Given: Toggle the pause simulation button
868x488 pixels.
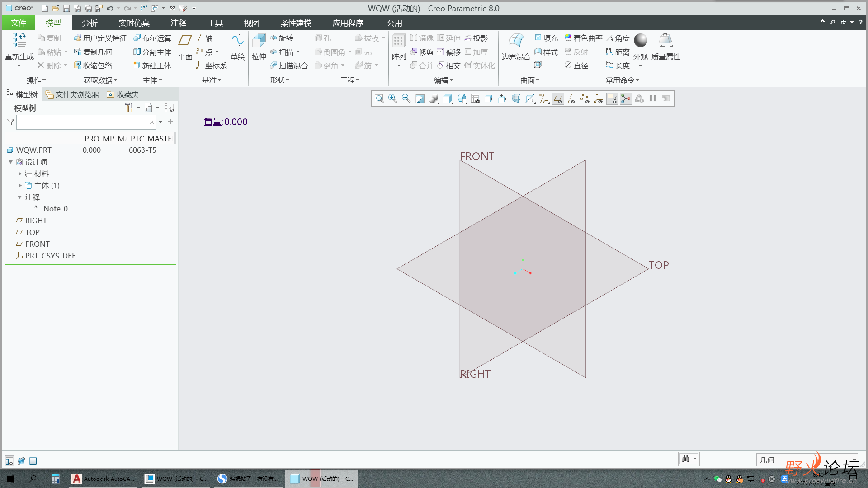Looking at the screenshot, I should coord(653,99).
